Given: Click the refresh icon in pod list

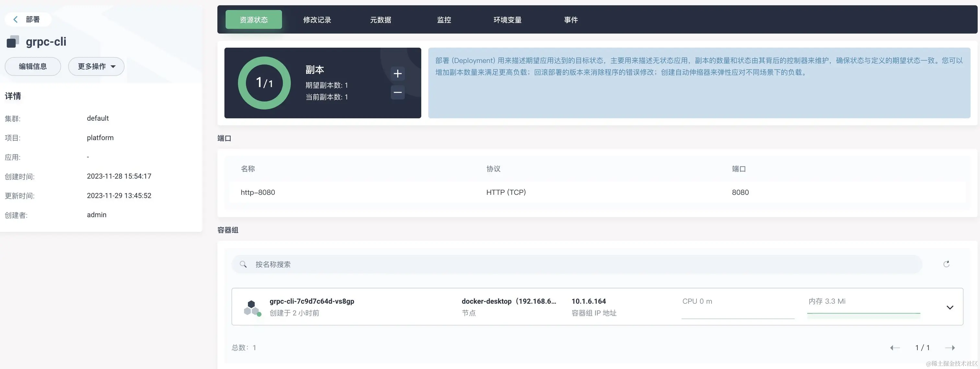Looking at the screenshot, I should click(947, 264).
